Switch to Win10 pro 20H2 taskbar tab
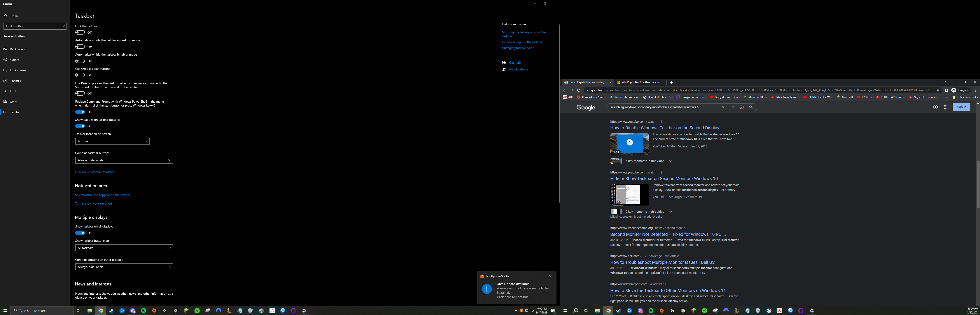Viewport: 980px width, 315px height. pyautogui.click(x=640, y=82)
